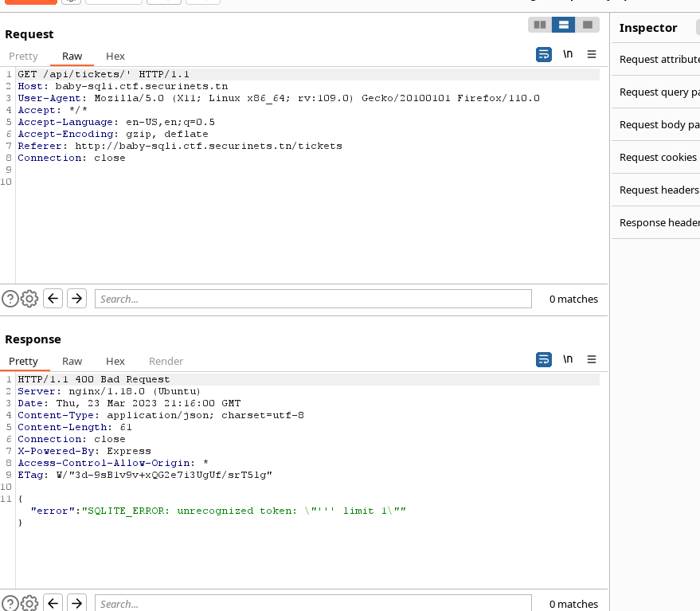Switch to side-by-side layout view

pyautogui.click(x=540, y=25)
